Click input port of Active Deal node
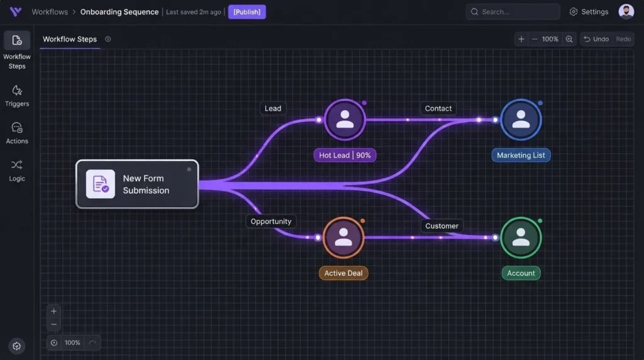This screenshot has width=644, height=360. [318, 237]
